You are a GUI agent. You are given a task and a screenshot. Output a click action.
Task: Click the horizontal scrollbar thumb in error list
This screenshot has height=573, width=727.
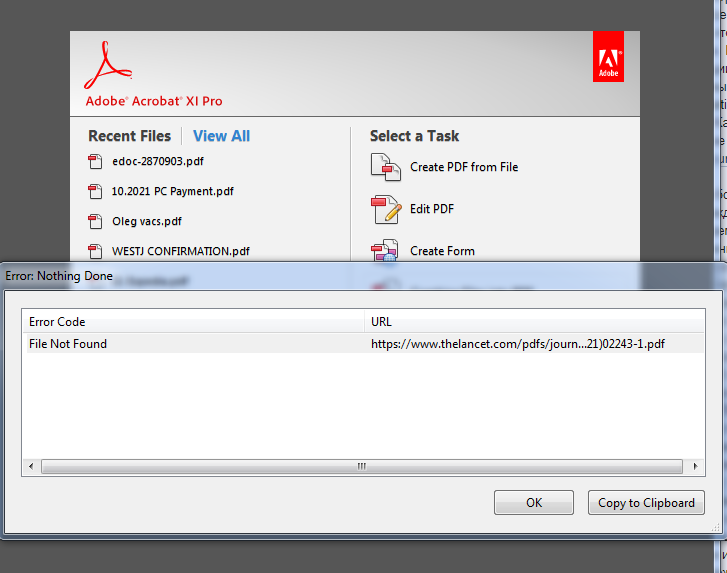coord(362,466)
